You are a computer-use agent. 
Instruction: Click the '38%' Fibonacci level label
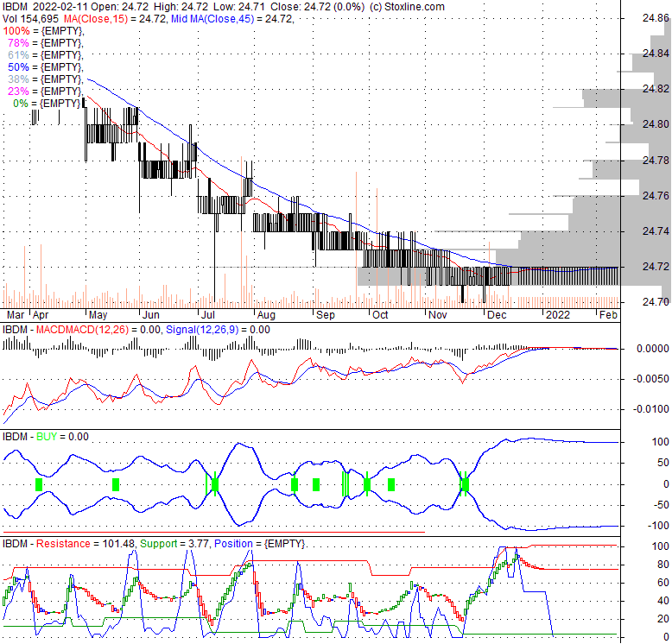click(x=18, y=79)
